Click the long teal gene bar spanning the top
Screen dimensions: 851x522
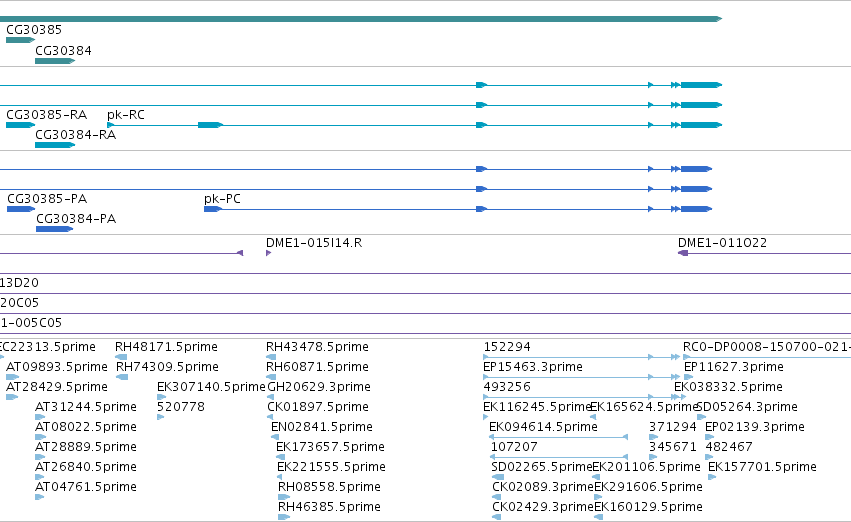pos(360,19)
